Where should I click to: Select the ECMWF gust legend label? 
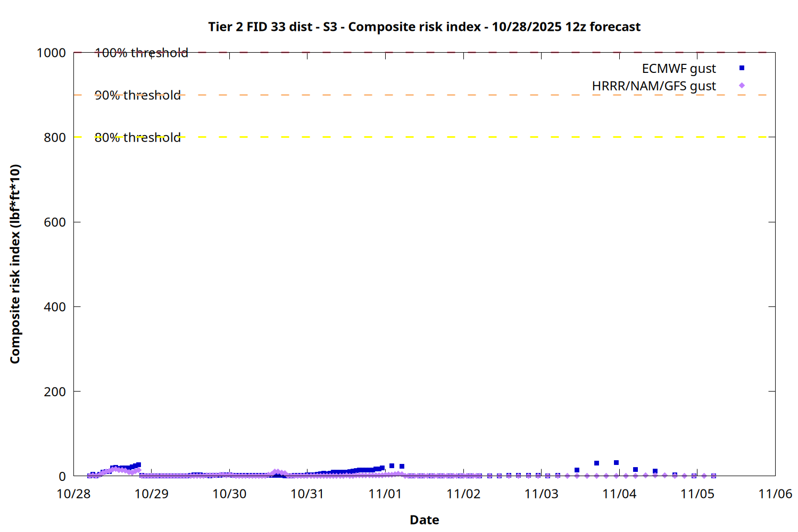click(678, 69)
